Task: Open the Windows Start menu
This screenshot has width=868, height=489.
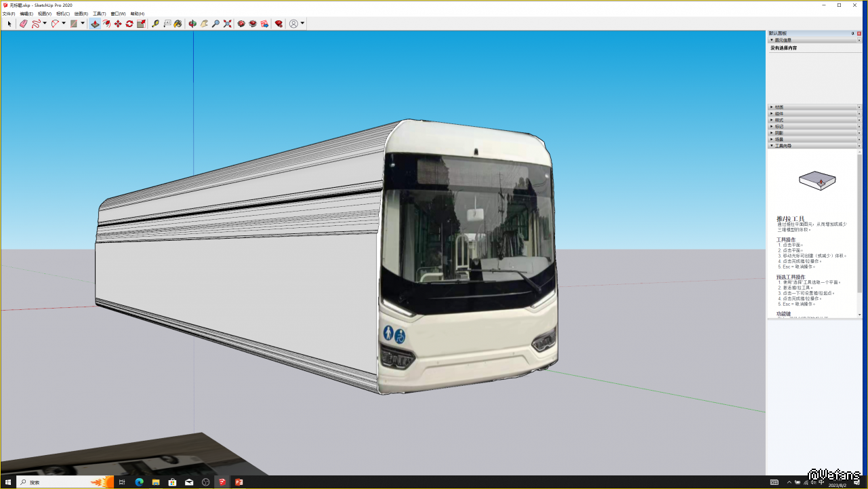Action: tap(8, 482)
